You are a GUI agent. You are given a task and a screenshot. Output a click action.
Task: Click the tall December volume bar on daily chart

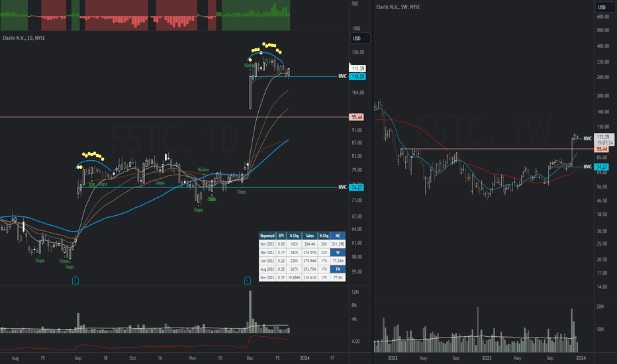(250, 312)
